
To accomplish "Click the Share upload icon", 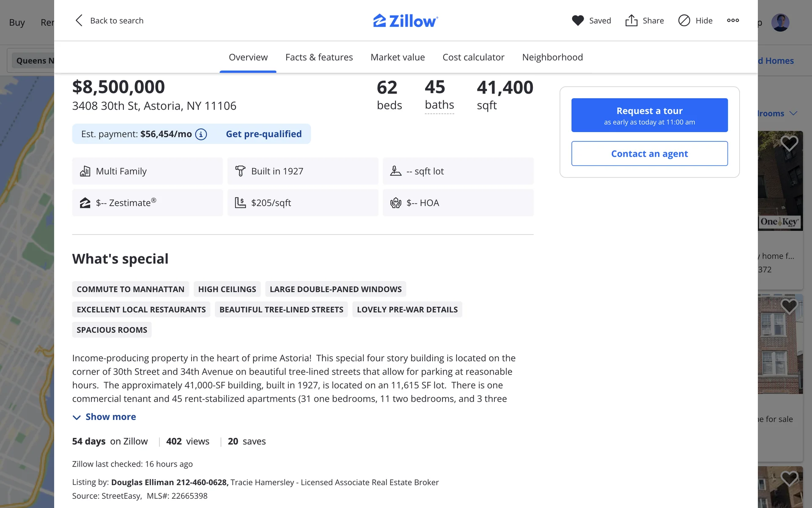I will coord(631,20).
